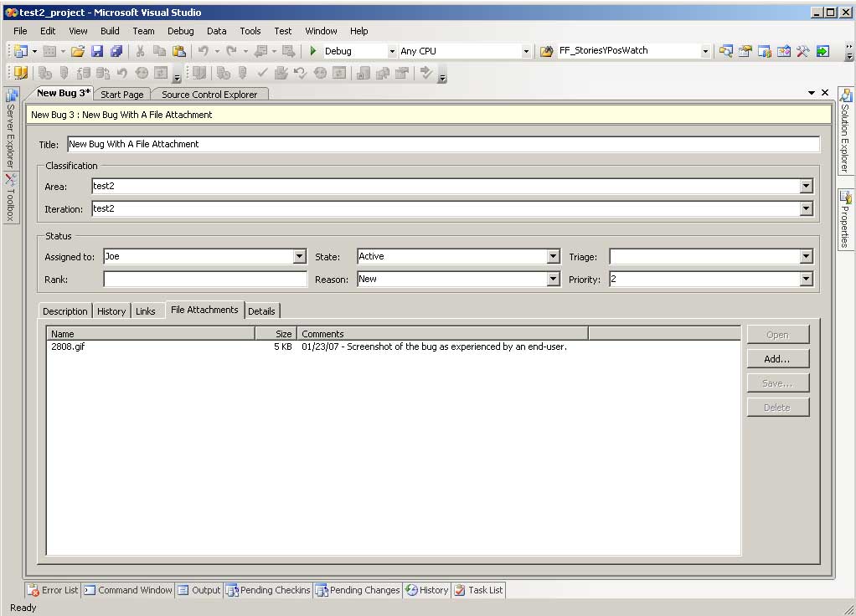Expand the Properties side panel
856x616 pixels.
click(x=845, y=219)
